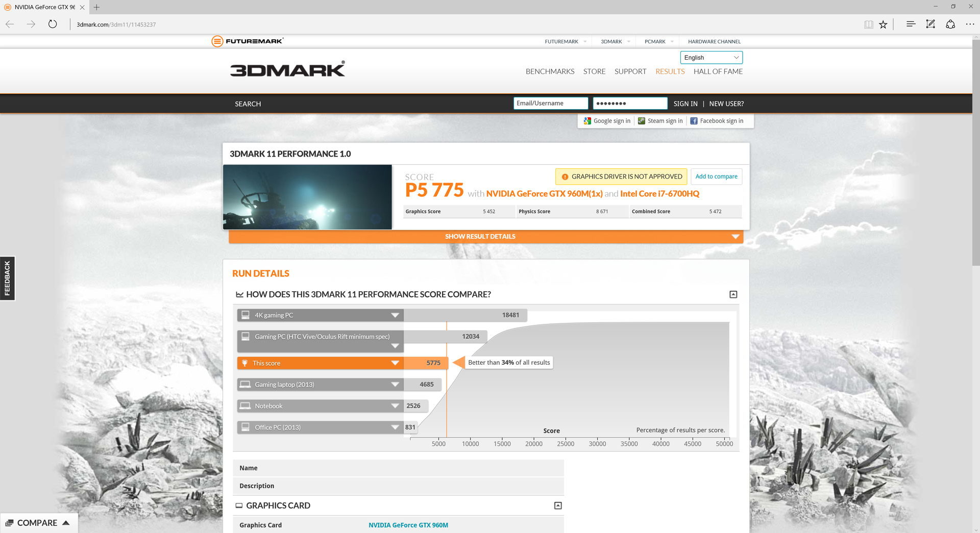Open reading view in browser
Viewport: 980px width, 533px height.
tap(868, 24)
